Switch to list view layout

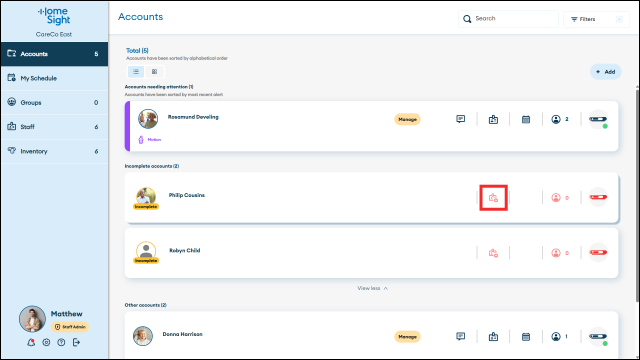click(136, 72)
